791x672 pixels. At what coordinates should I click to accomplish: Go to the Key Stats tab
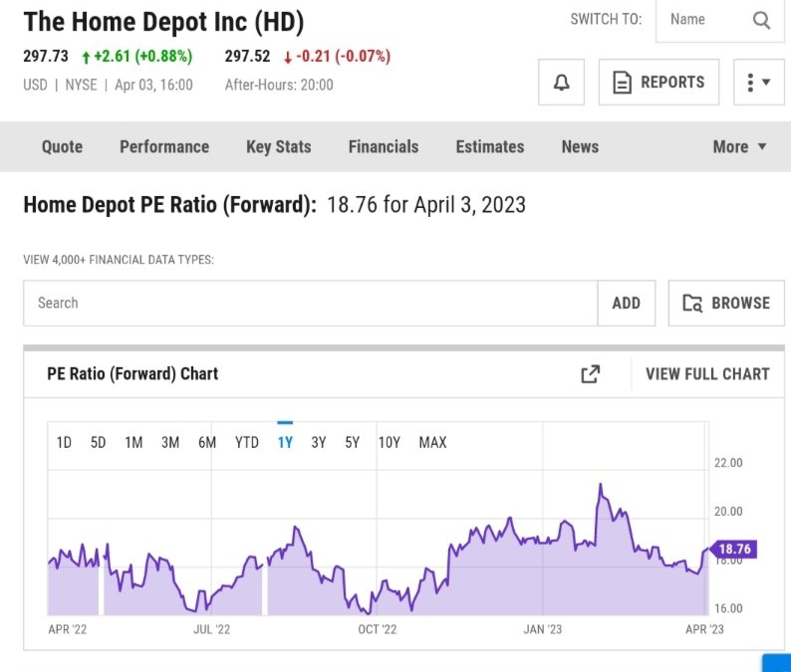[x=279, y=146]
